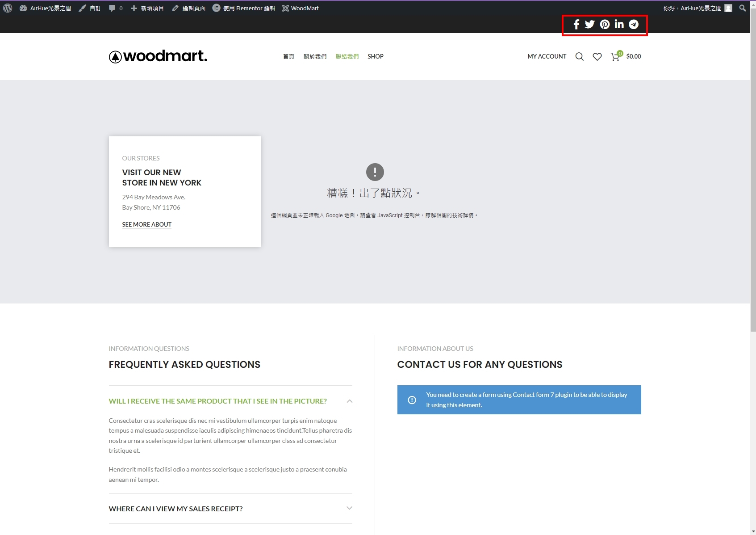This screenshot has width=756, height=535.
Task: Go to the 關於我們 navigation item
Action: [x=315, y=56]
